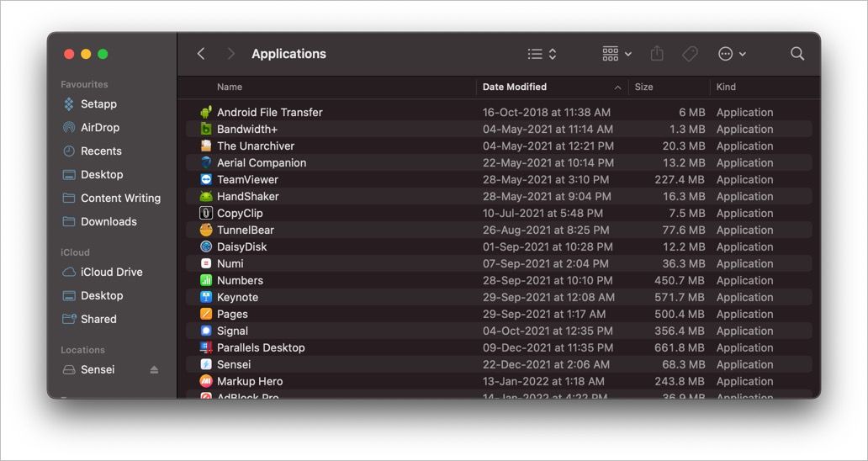Sort by the Date Modified column
This screenshot has width=868, height=461.
[x=514, y=87]
